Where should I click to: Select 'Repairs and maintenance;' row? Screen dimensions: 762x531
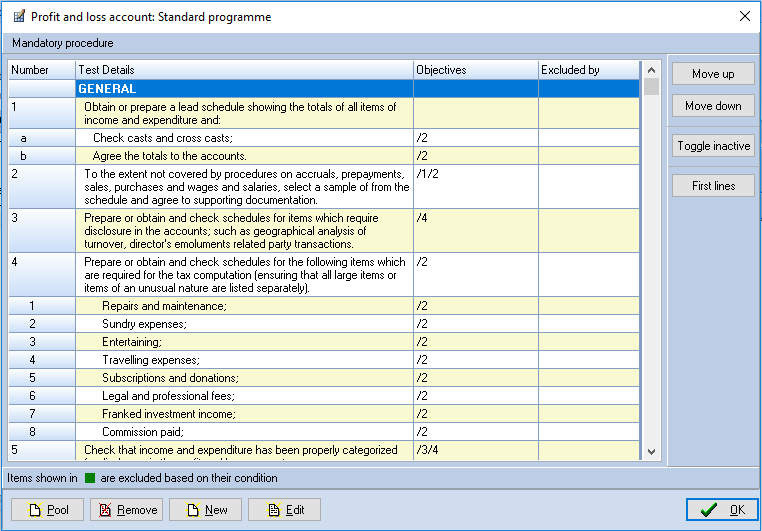(324, 306)
